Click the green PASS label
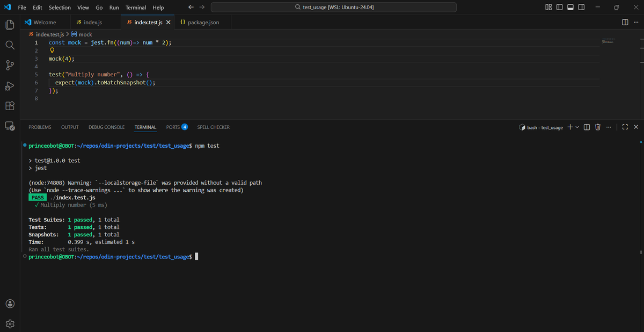The height and width of the screenshot is (332, 644). point(38,198)
